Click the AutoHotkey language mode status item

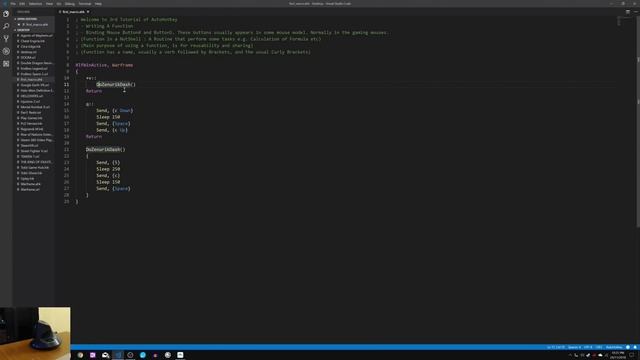[x=614, y=347]
